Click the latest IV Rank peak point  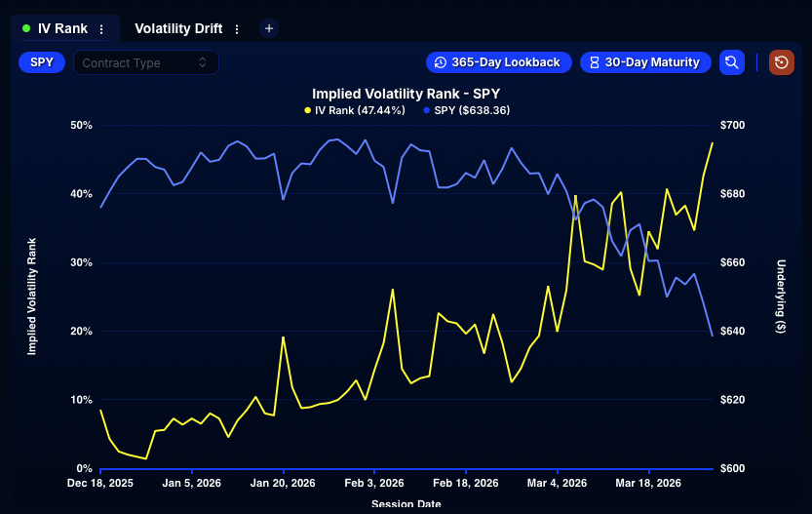[713, 143]
